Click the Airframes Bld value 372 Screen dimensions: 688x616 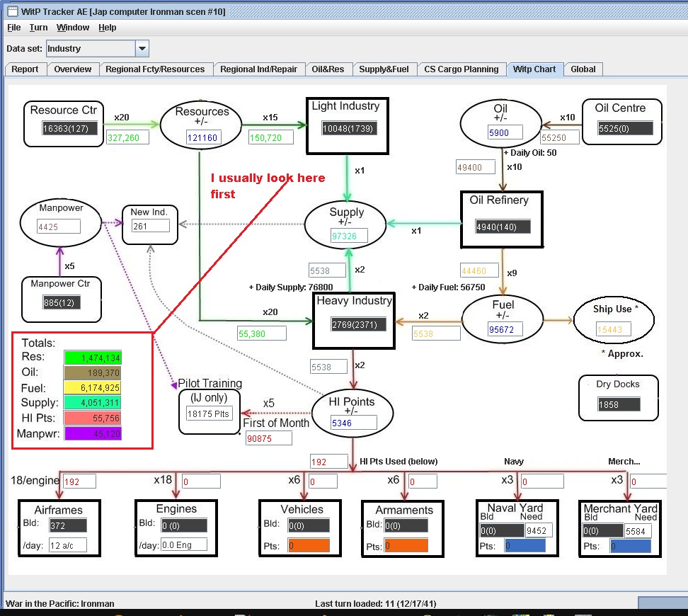[x=68, y=525]
